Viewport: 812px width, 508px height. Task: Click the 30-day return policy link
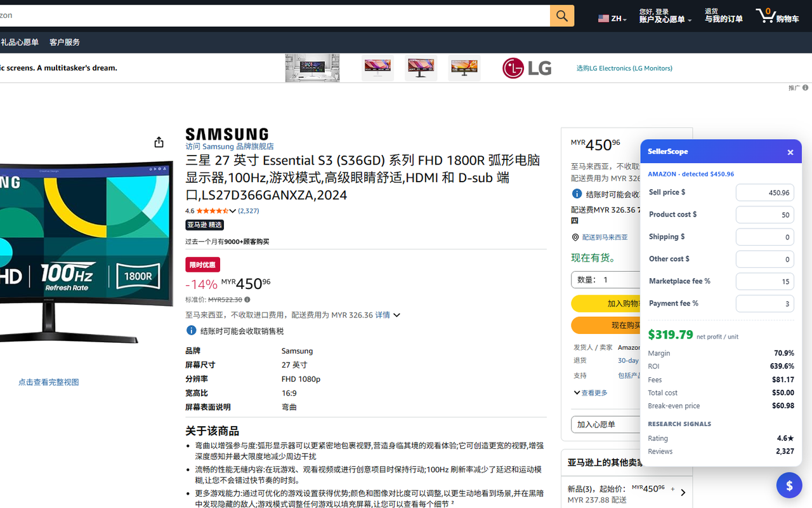pyautogui.click(x=629, y=361)
